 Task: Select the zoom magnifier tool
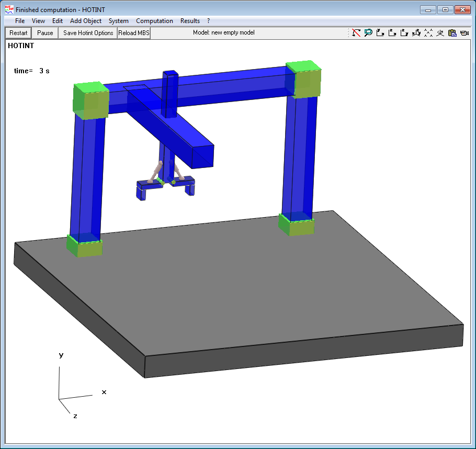tap(368, 32)
